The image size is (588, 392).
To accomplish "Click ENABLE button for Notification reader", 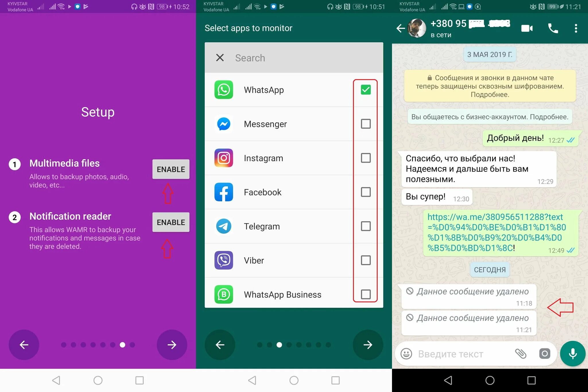I will [171, 222].
